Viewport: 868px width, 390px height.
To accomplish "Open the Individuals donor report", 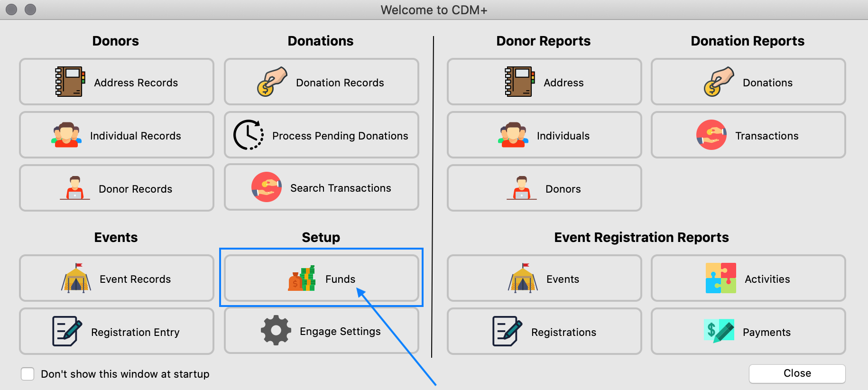I will coord(545,135).
